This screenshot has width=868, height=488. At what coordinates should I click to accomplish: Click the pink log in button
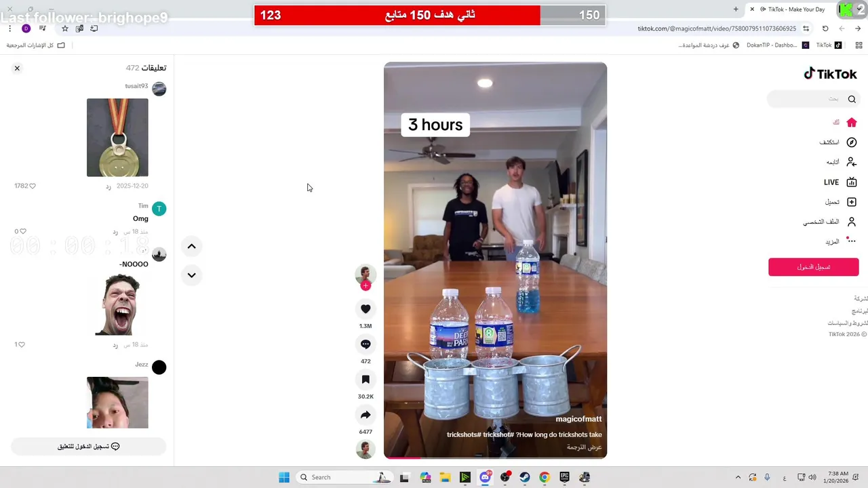(814, 267)
